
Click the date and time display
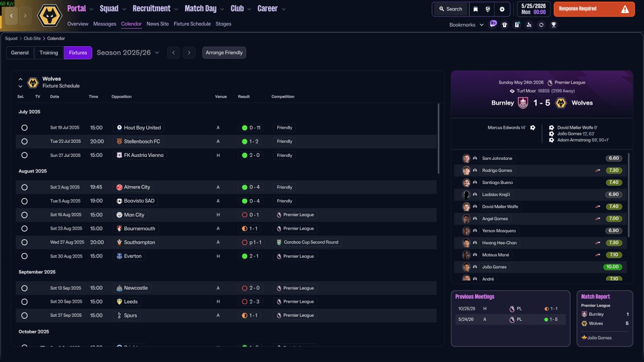tap(533, 9)
